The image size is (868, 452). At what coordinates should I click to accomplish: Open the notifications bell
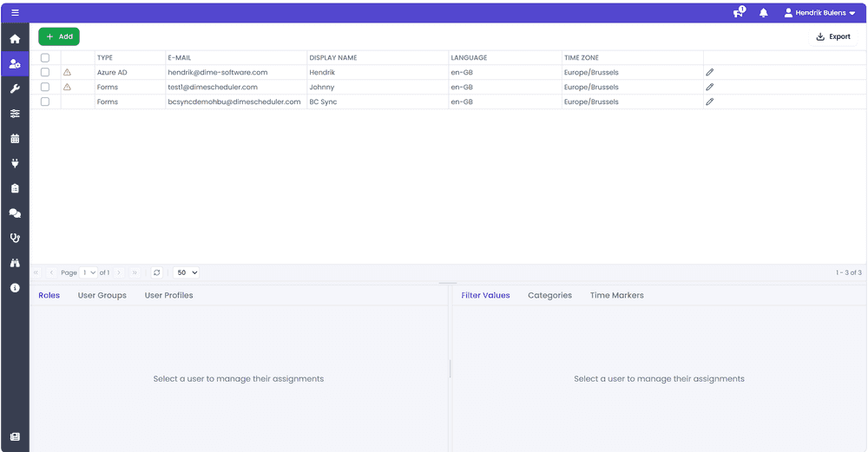pos(763,13)
